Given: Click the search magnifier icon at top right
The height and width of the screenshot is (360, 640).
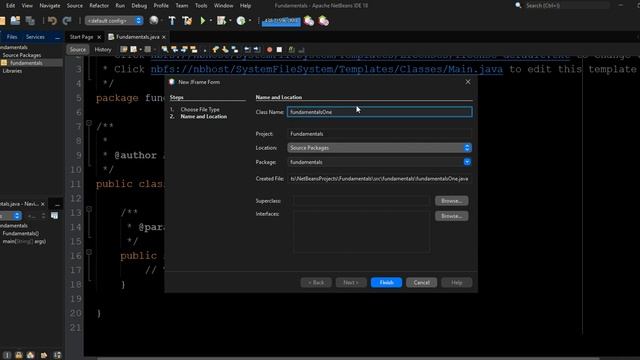Looking at the screenshot, I should pos(518,5).
